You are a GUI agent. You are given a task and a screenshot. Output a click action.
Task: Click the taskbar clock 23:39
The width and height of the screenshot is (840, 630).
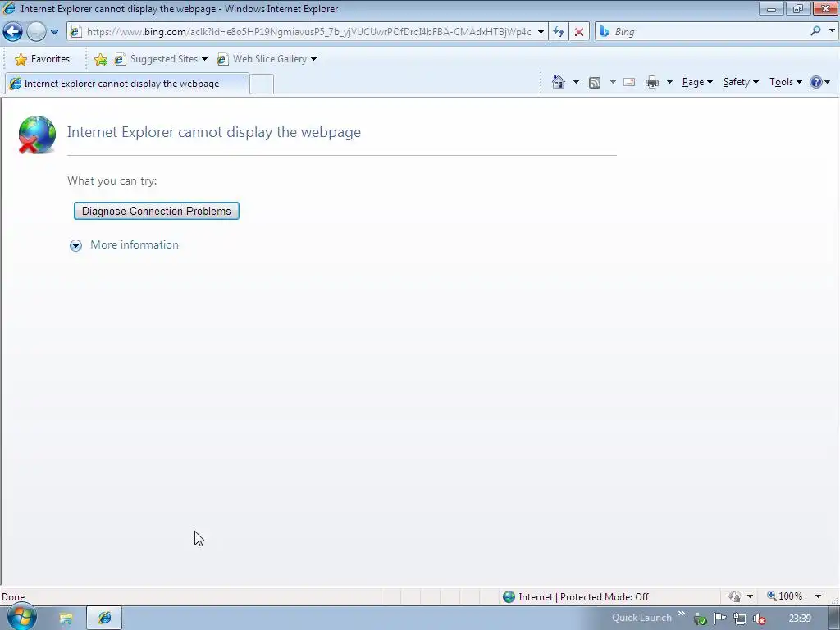click(x=800, y=619)
